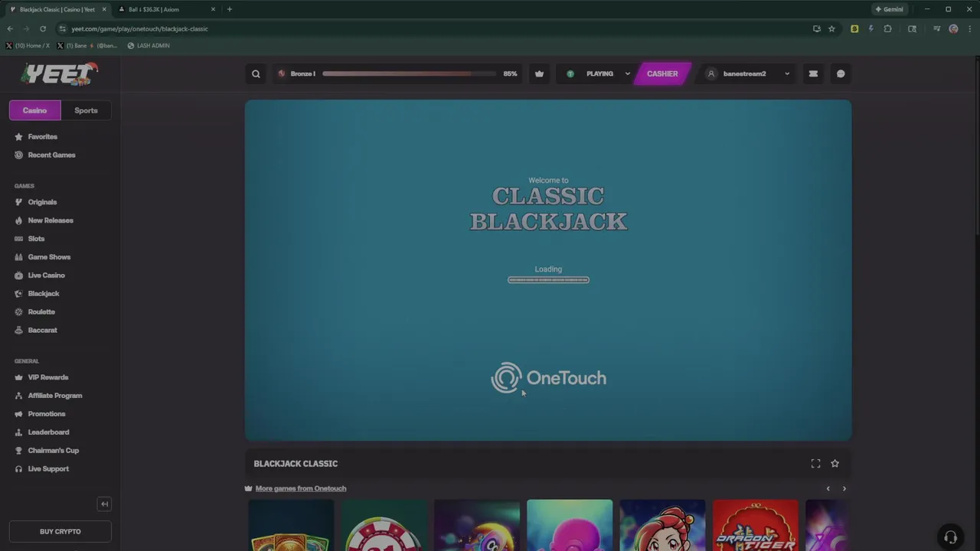This screenshot has height=551, width=980.
Task: Click the Favorites star icon in sidebar
Action: pos(19,137)
